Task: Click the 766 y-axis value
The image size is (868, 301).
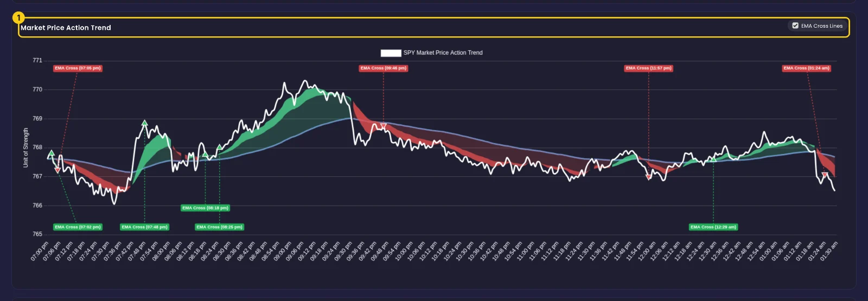Action: click(37, 206)
